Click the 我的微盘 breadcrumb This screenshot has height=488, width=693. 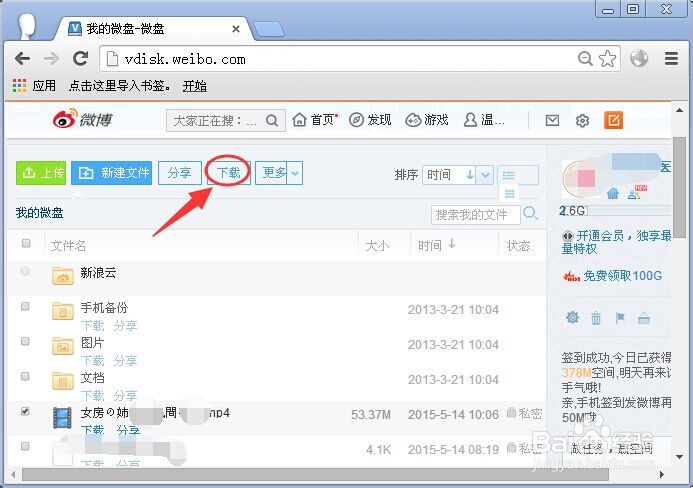39,213
